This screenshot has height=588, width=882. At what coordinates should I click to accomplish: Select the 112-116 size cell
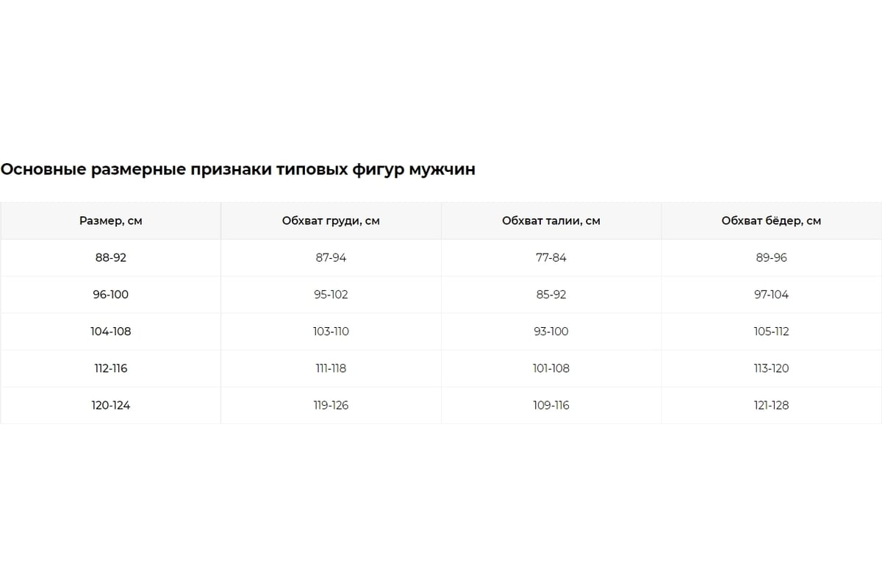[110, 368]
